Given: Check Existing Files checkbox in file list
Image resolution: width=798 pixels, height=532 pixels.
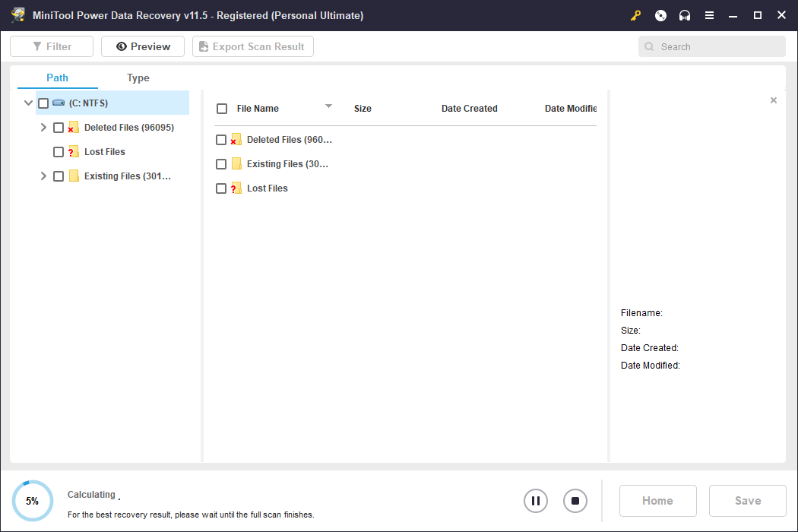Looking at the screenshot, I should point(221,164).
